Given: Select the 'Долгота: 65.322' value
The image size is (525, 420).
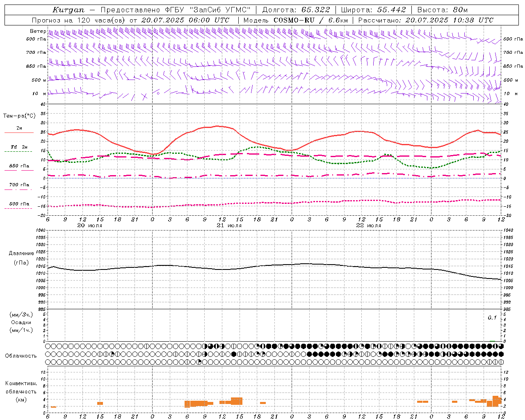Looking at the screenshot, I should pos(296,10).
